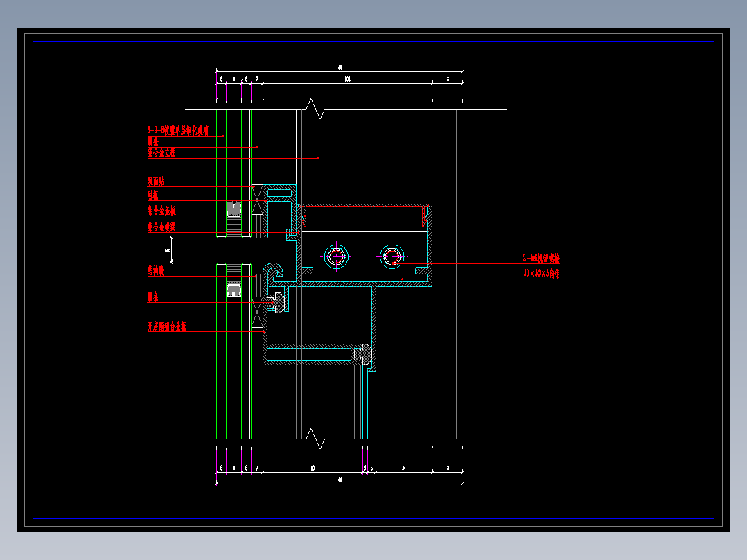Select the glass specification label starting 6+9+6
This screenshot has height=560, width=747.
pos(177,130)
